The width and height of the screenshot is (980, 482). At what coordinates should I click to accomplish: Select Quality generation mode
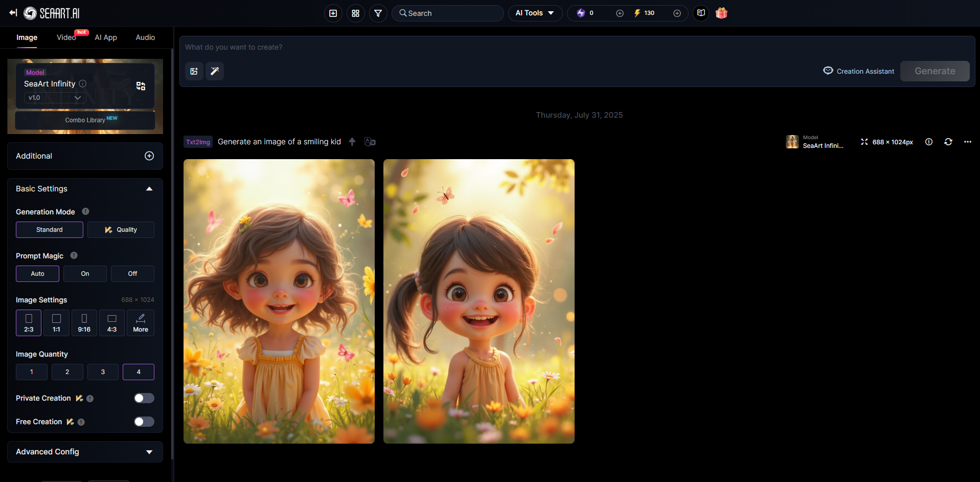point(121,230)
